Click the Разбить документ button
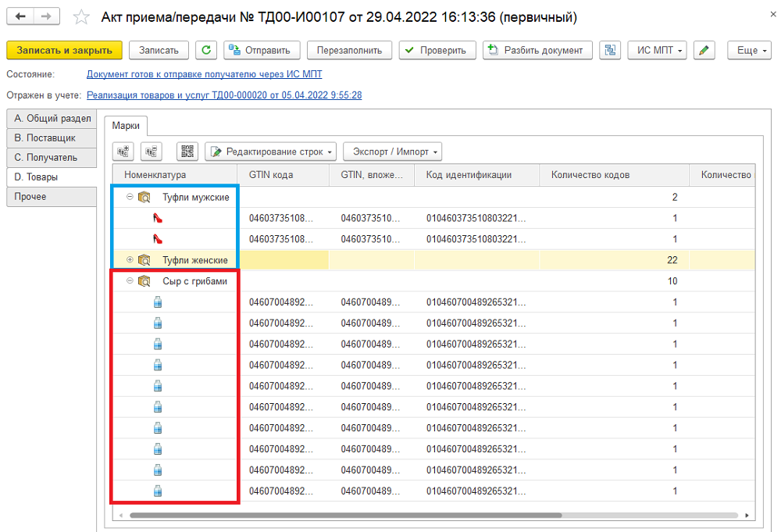This screenshot has width=781, height=532. point(537,50)
